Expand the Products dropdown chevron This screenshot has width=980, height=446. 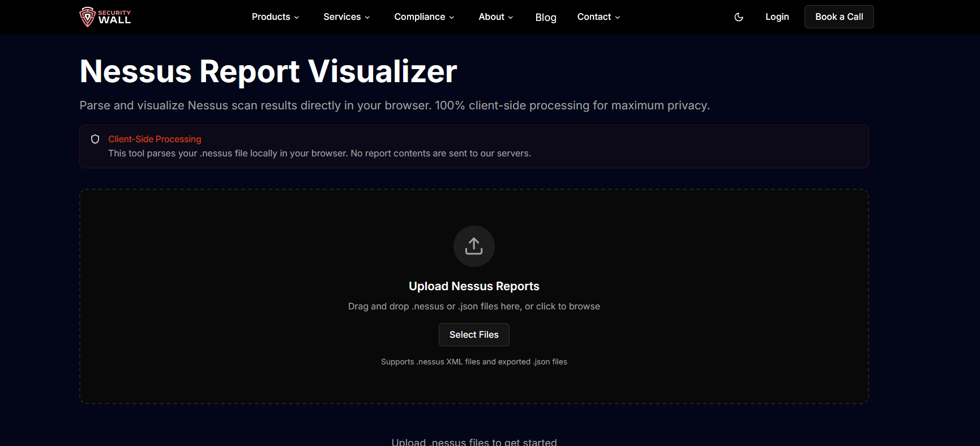[297, 18]
